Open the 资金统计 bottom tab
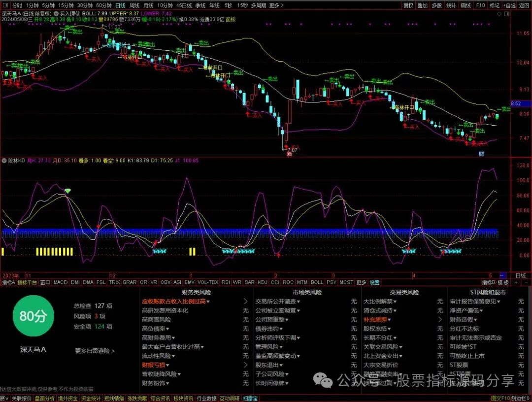Image resolution: width=532 pixels, height=402 pixels. pos(91,398)
